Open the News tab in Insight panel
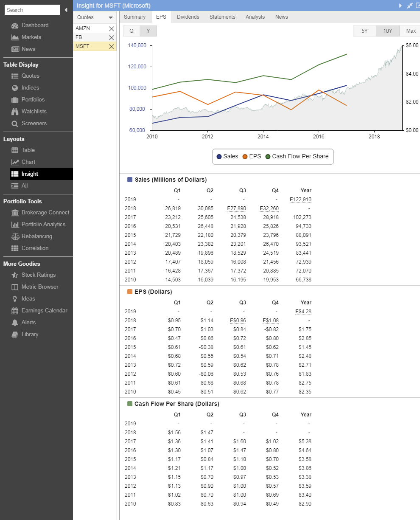 281,17
